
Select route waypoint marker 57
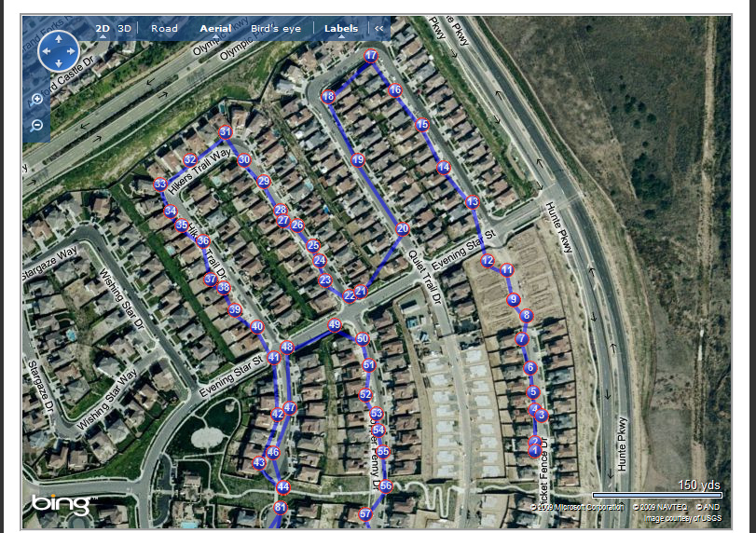click(365, 514)
